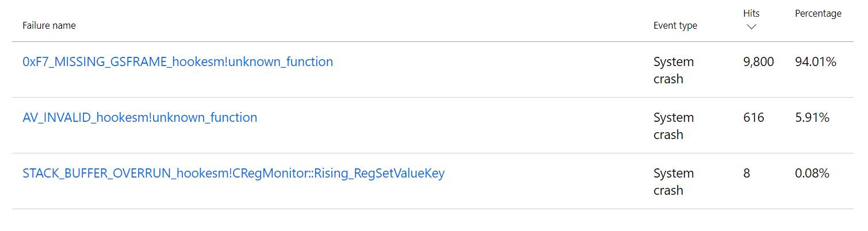Select the empty row space after 0xF7_MISSING_GSFRAME link

click(489, 70)
